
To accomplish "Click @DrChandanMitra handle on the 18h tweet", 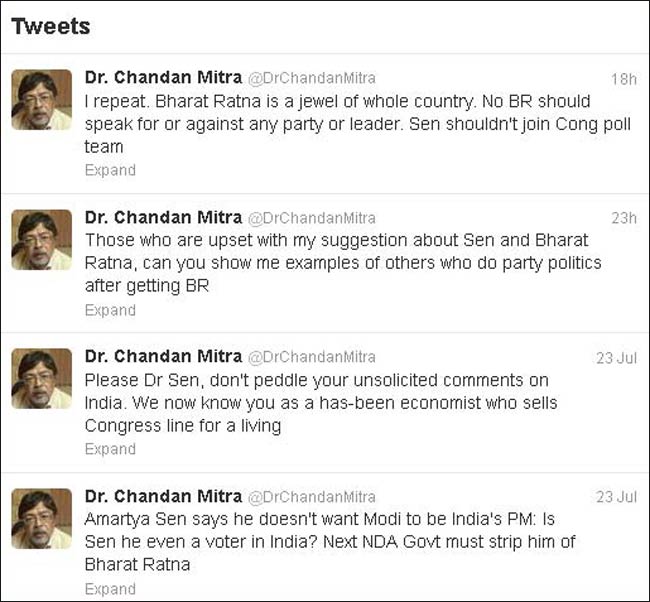I will point(311,79).
